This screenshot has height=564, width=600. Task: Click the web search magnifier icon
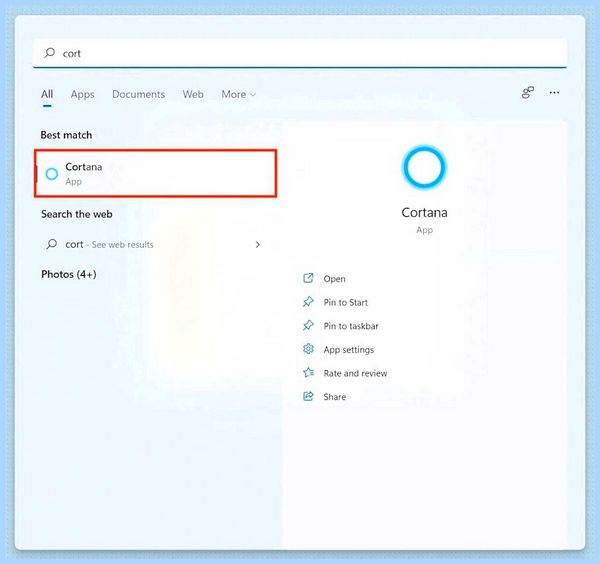click(52, 244)
